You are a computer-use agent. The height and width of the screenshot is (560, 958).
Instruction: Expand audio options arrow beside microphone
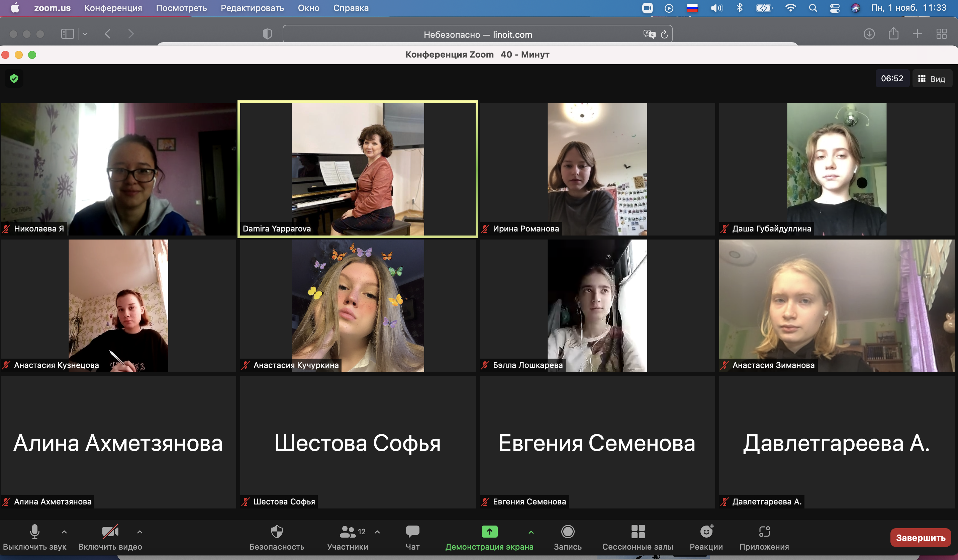(64, 532)
